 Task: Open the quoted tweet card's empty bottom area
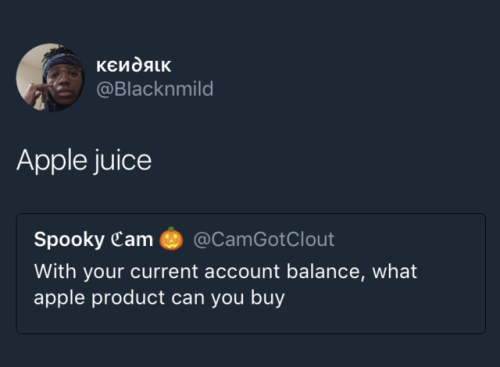(251, 321)
